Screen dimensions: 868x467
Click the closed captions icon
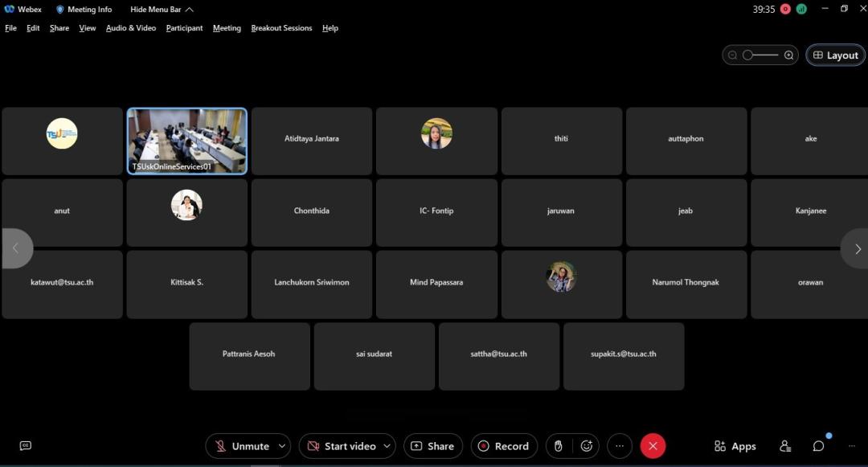tap(26, 446)
